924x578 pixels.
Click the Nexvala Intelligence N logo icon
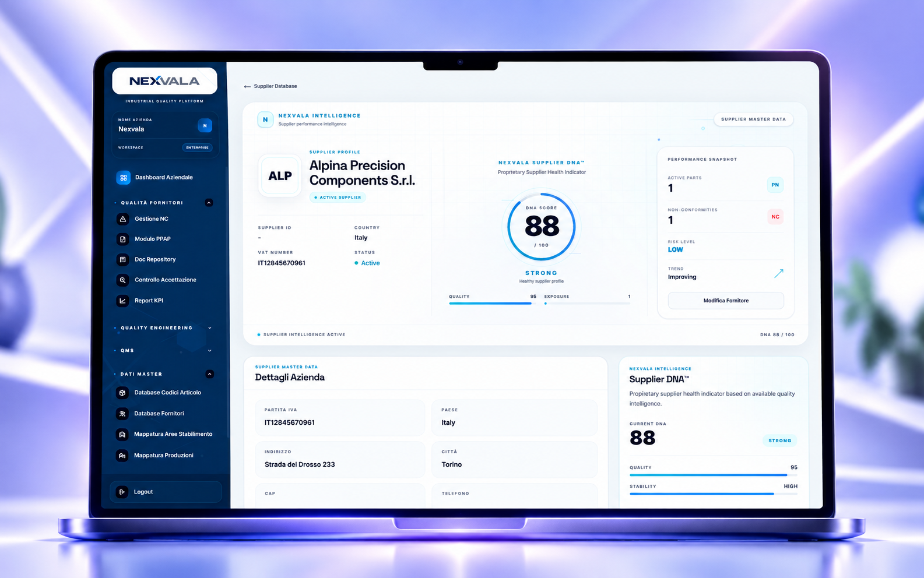click(x=265, y=119)
